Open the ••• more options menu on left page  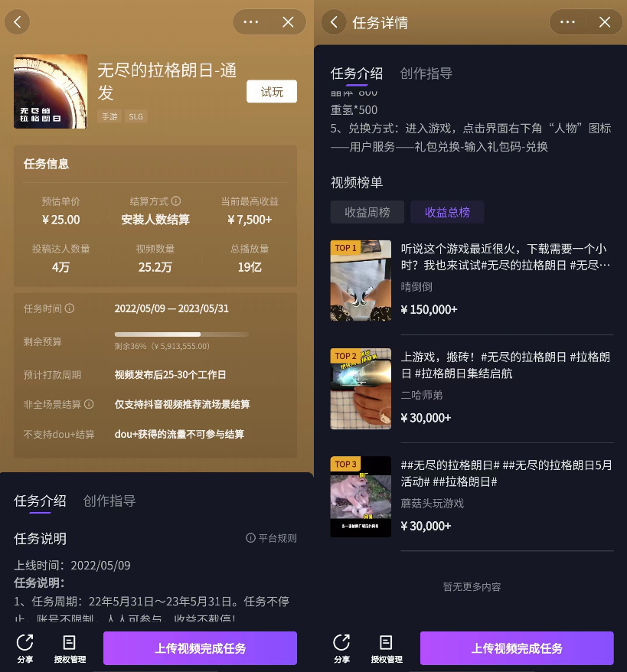[250, 21]
